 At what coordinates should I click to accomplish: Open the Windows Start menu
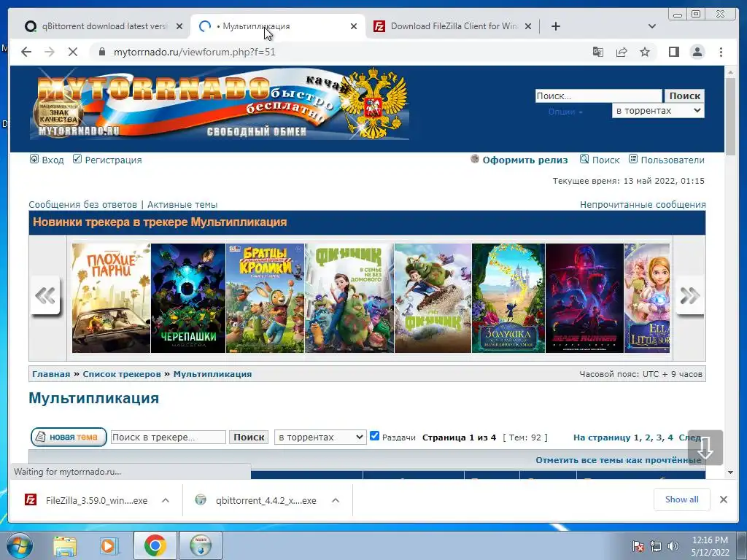coord(19,545)
